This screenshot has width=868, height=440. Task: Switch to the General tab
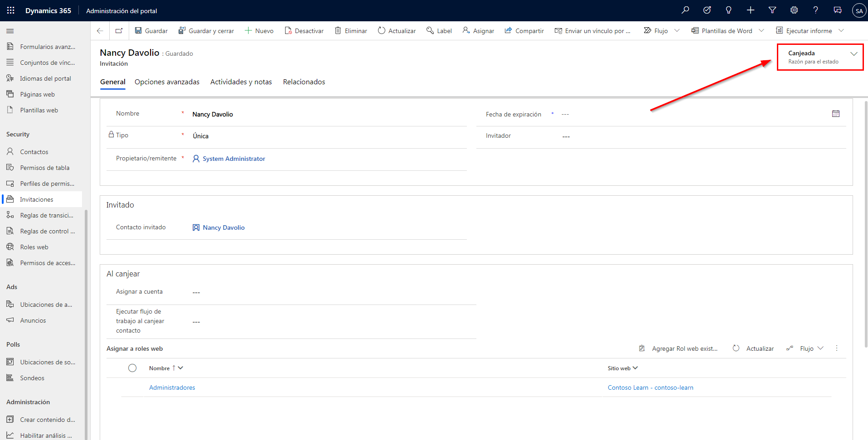pos(113,82)
